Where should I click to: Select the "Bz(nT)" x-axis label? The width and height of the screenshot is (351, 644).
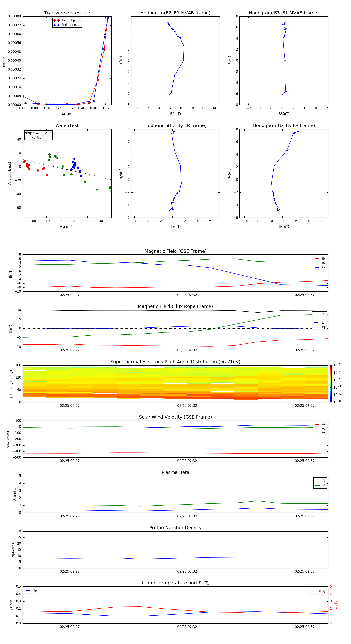click(175, 227)
